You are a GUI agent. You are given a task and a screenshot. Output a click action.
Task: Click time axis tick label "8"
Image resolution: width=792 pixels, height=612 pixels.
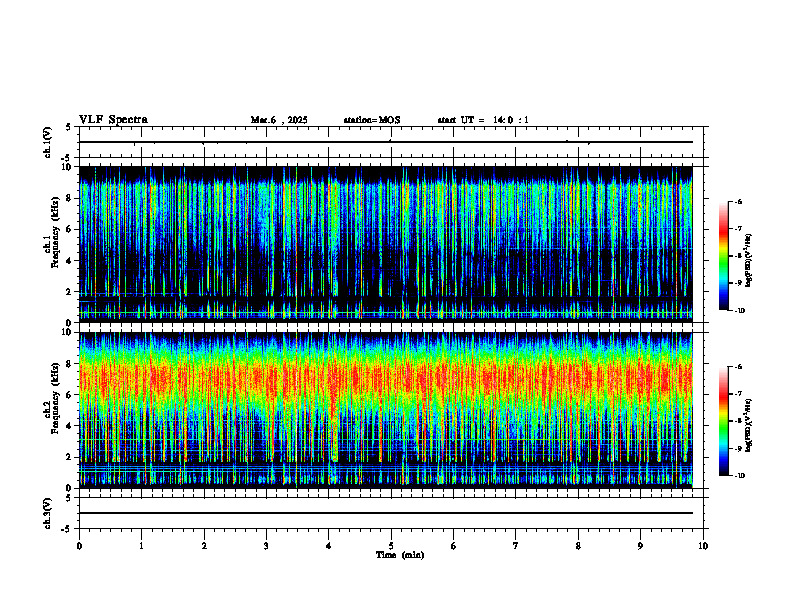(578, 546)
